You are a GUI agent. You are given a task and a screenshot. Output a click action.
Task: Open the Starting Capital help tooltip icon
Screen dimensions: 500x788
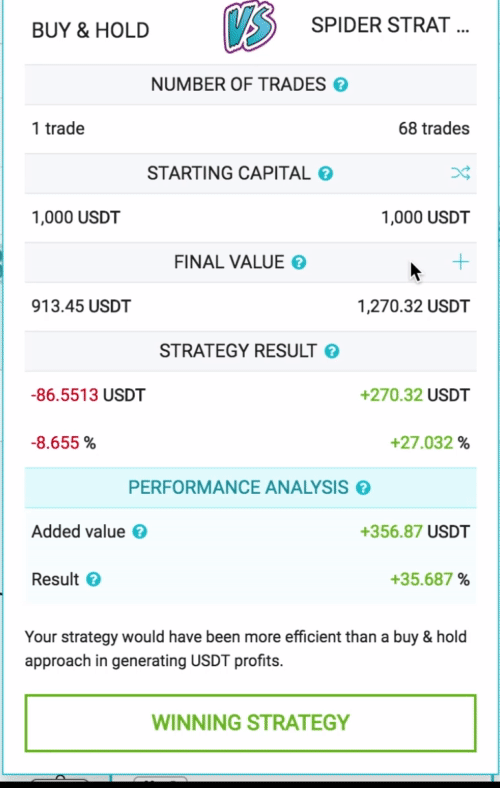(326, 173)
